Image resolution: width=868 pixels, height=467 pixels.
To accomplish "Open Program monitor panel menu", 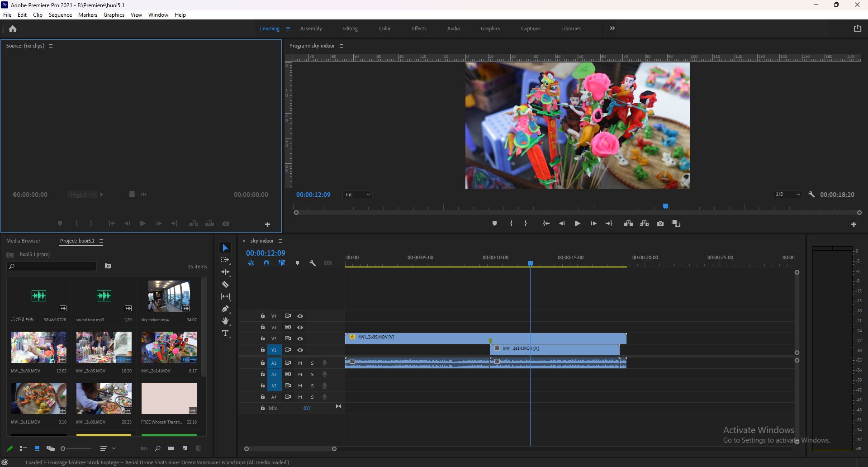I will click(342, 46).
